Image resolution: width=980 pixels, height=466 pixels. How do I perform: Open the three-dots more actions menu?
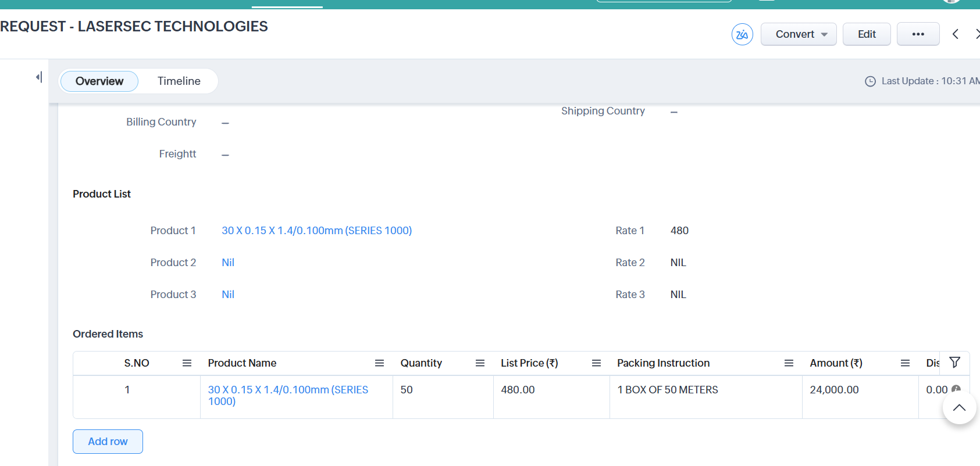tap(918, 34)
